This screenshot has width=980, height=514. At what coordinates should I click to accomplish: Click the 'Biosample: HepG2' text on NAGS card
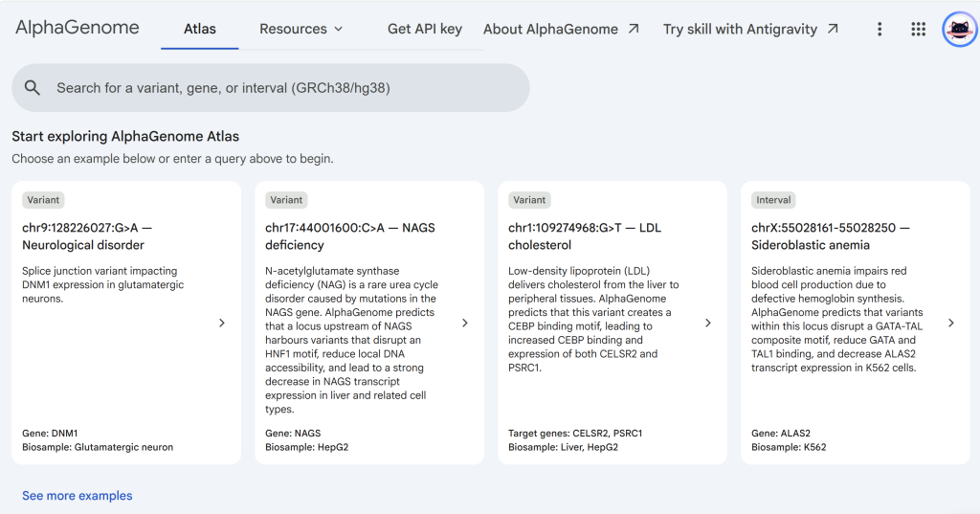[x=307, y=447]
